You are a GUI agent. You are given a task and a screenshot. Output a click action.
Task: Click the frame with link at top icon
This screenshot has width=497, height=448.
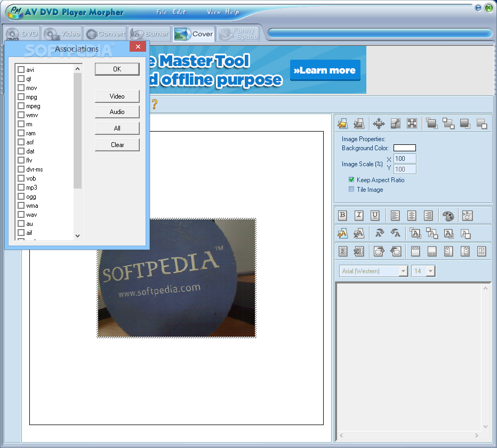pyautogui.click(x=415, y=251)
